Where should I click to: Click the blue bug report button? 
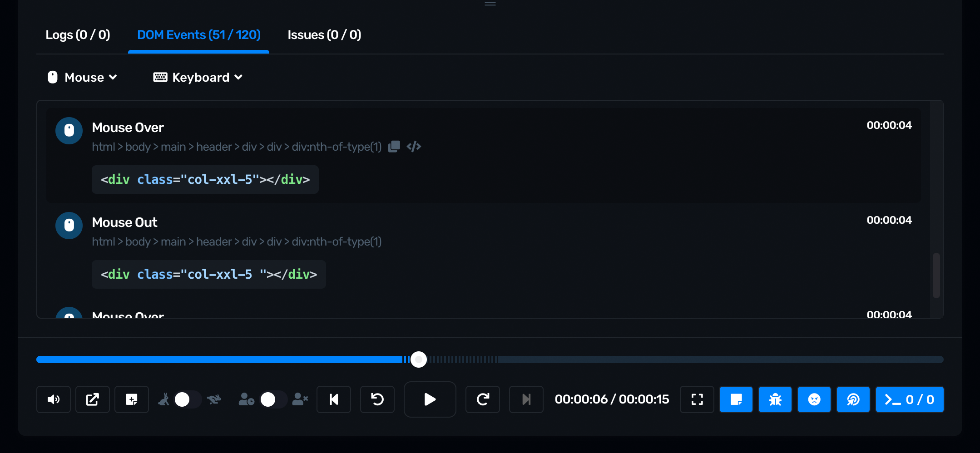pyautogui.click(x=775, y=399)
